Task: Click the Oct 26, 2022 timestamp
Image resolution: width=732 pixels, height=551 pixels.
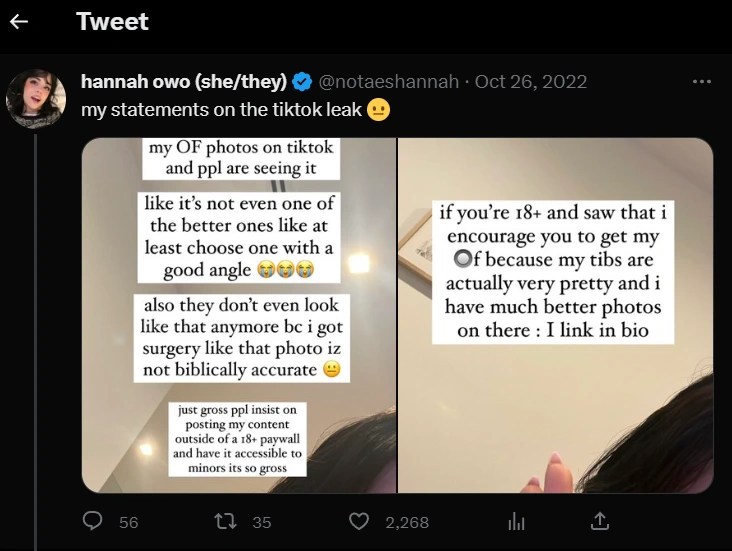Action: coord(531,82)
